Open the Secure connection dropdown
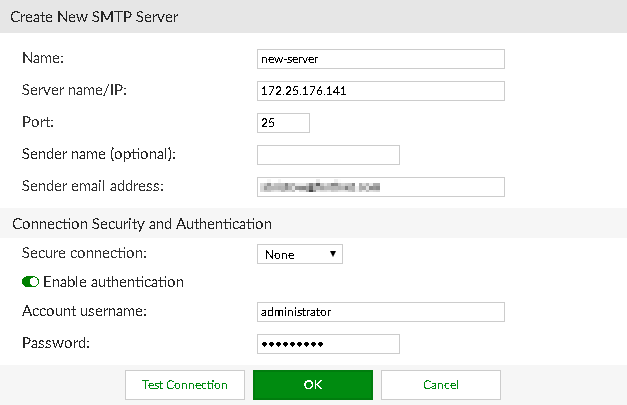 click(x=299, y=254)
